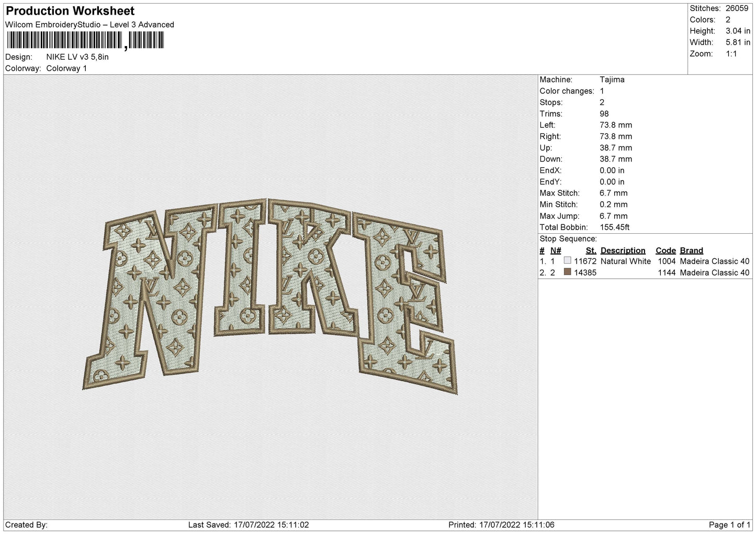The height and width of the screenshot is (534, 756).
Task: Click the St. column header
Action: click(x=591, y=251)
